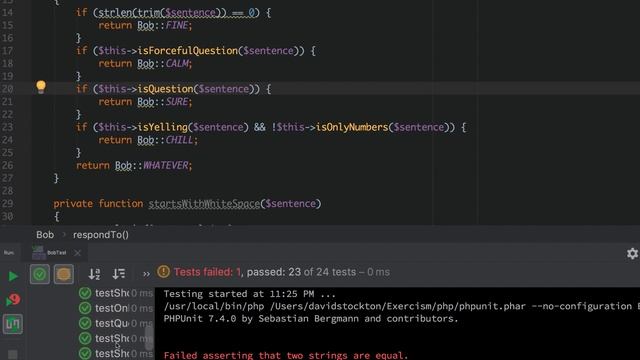Click 'Tests failed: 1' status text
This screenshot has width=640, height=360.
point(207,272)
